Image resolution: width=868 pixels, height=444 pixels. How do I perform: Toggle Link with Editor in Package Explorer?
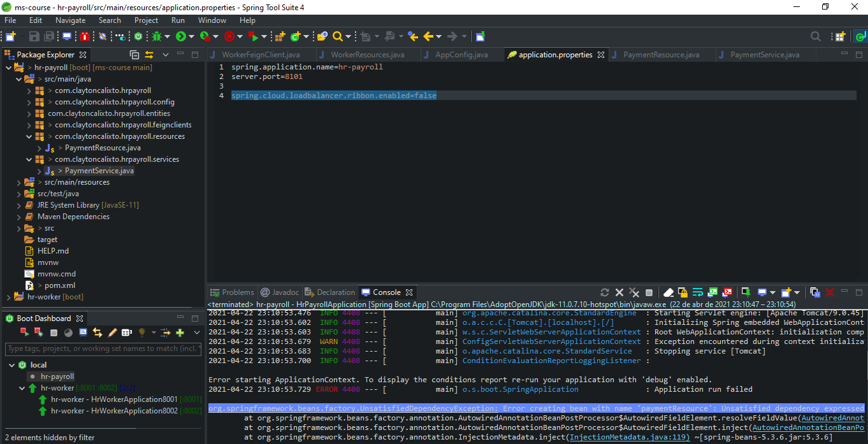click(x=149, y=55)
